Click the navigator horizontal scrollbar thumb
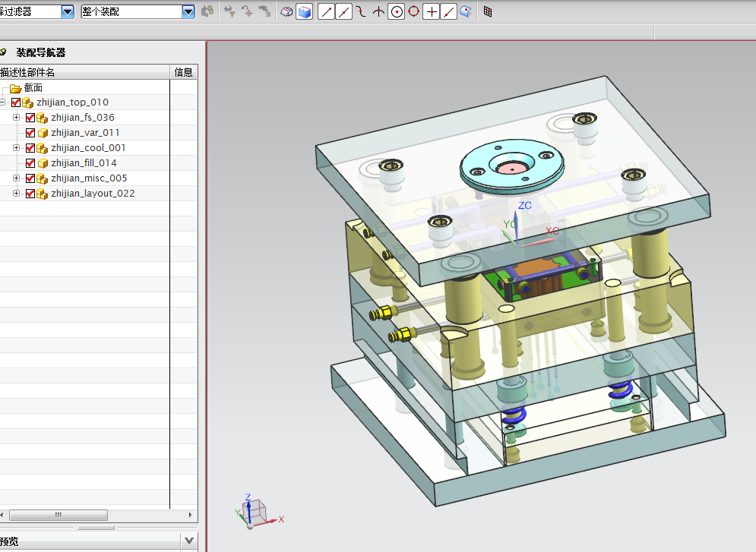This screenshot has height=552, width=756. 59,515
